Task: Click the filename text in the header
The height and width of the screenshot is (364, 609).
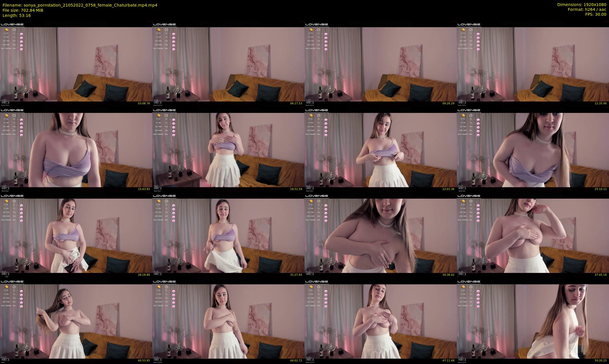Action: [80, 5]
